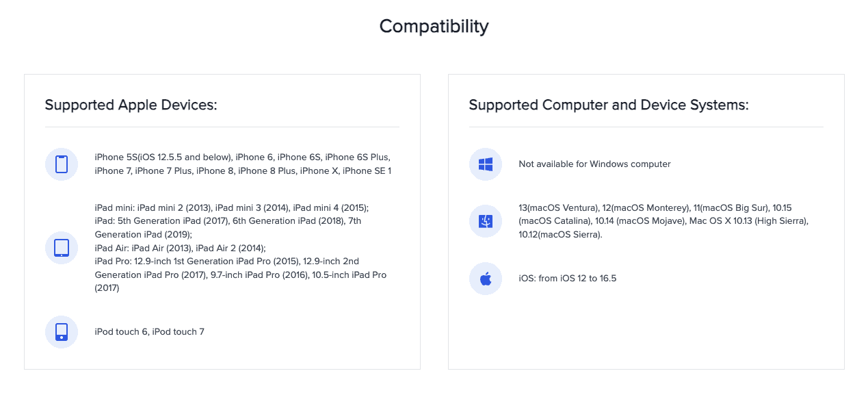Click the Windows logo icon

486,164
